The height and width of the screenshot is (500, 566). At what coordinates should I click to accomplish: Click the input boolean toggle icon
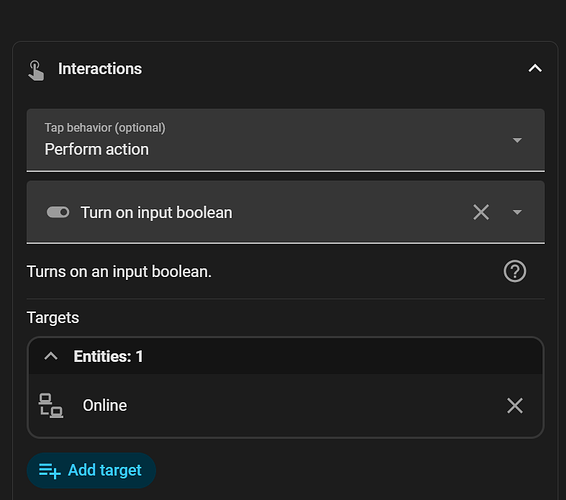coord(58,212)
